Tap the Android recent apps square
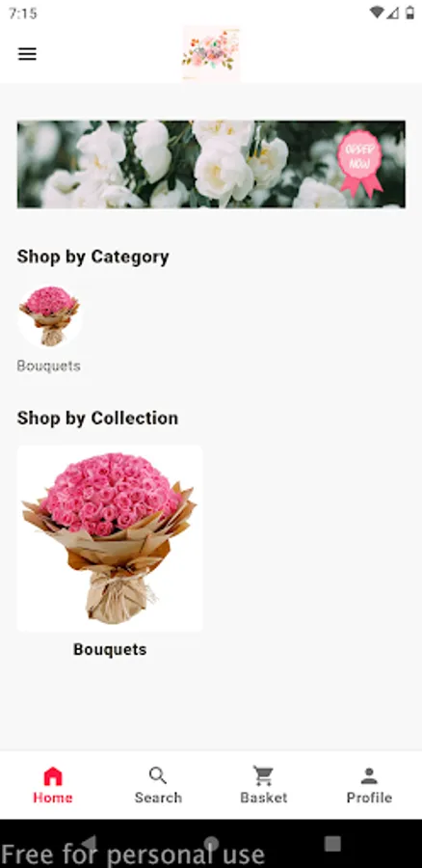The image size is (422, 868). pos(332,843)
